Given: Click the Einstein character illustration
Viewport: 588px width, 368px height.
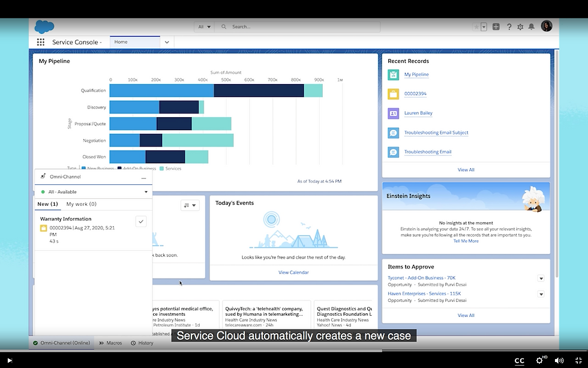Looking at the screenshot, I should click(x=533, y=199).
